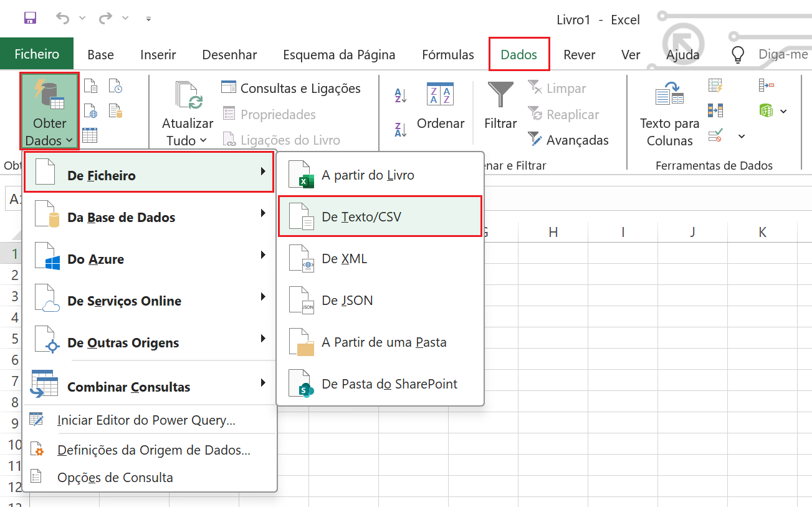
Task: Expand the Atualizar Tudo dropdown
Action: pyautogui.click(x=187, y=140)
